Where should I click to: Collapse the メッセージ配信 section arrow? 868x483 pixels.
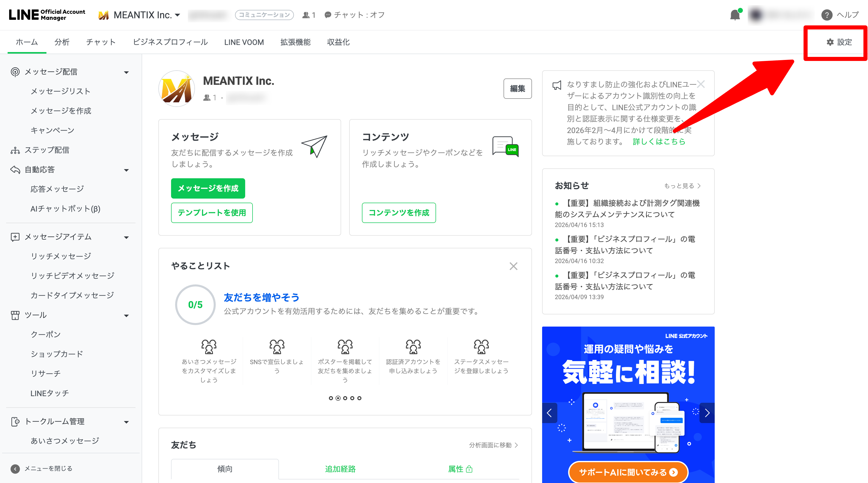(126, 72)
